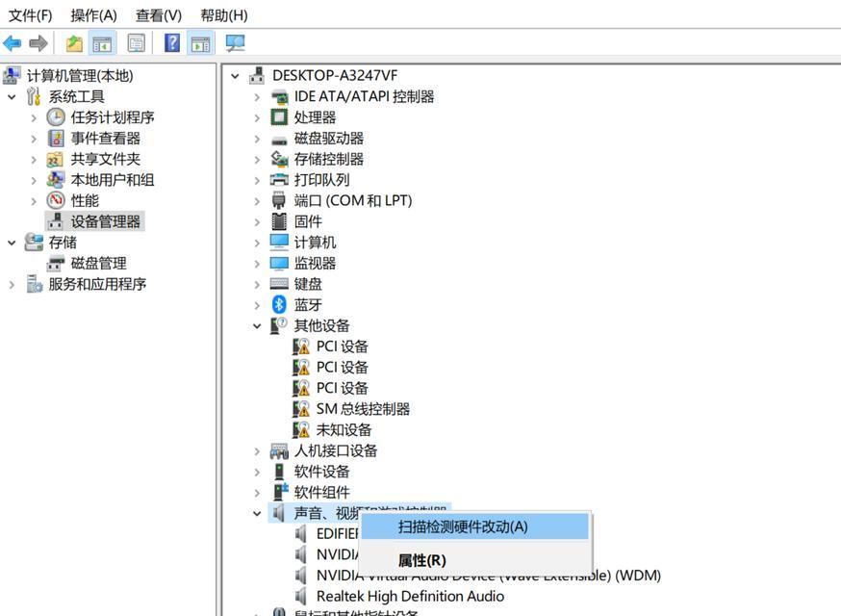
Task: Select the 计算机 category label
Action: 315,242
